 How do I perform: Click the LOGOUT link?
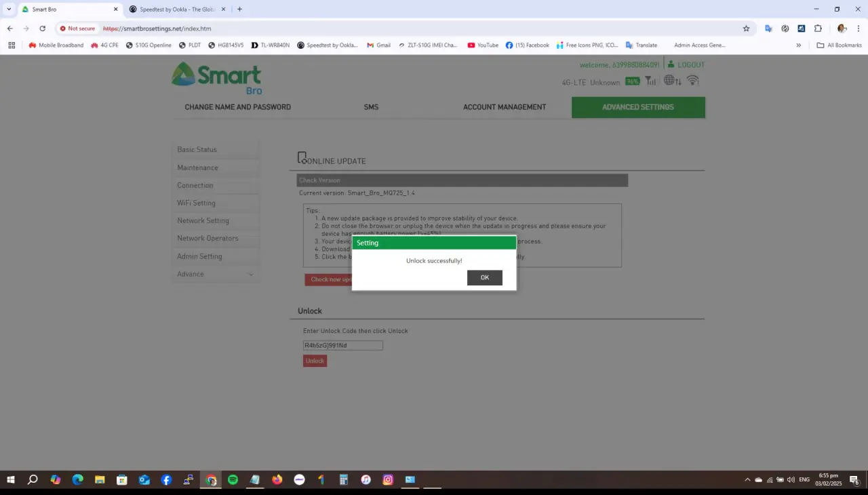[686, 64]
